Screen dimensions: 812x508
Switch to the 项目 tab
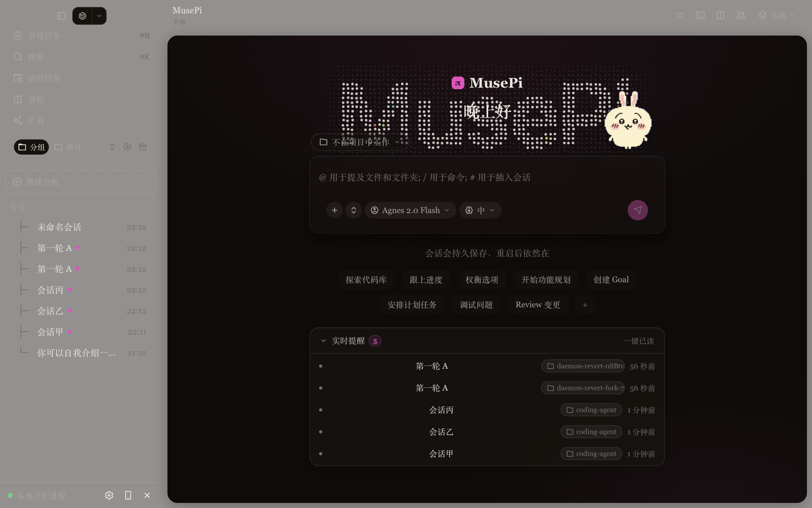(68, 147)
